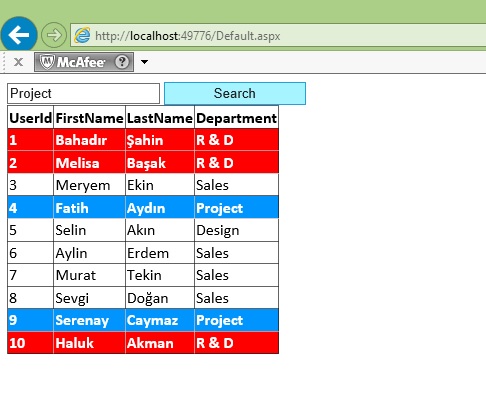Select the cell Haluk

click(x=89, y=343)
